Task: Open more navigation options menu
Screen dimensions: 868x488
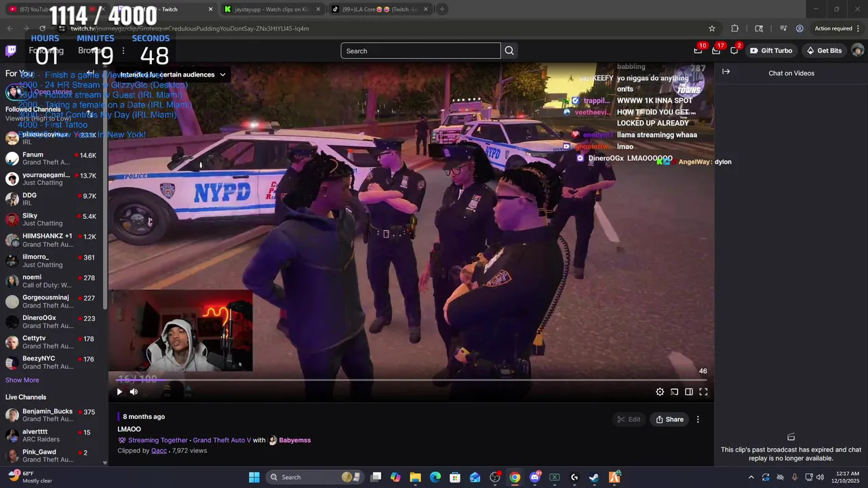Action: [x=123, y=51]
